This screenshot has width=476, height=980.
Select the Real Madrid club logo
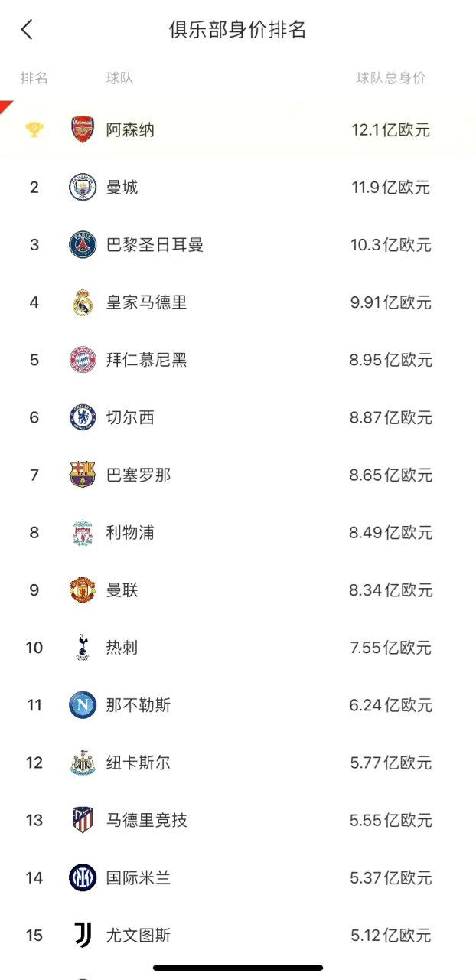click(x=83, y=302)
